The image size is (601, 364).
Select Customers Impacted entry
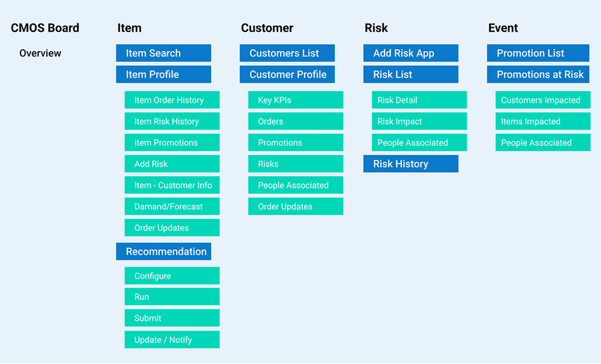(x=542, y=100)
